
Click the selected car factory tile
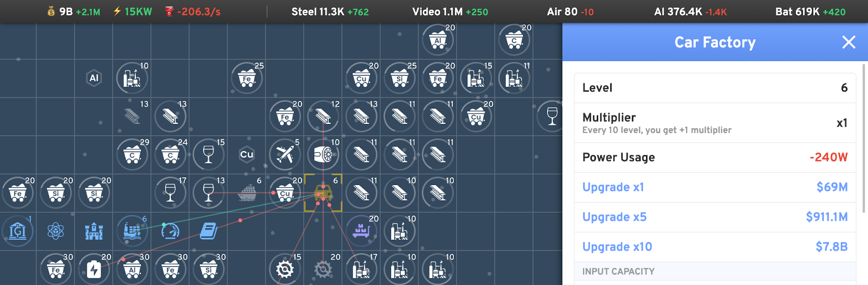[x=323, y=193]
